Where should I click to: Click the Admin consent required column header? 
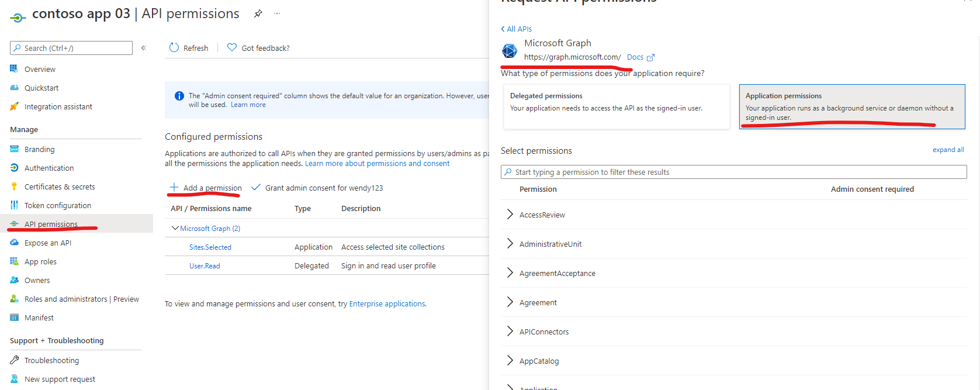click(x=872, y=189)
